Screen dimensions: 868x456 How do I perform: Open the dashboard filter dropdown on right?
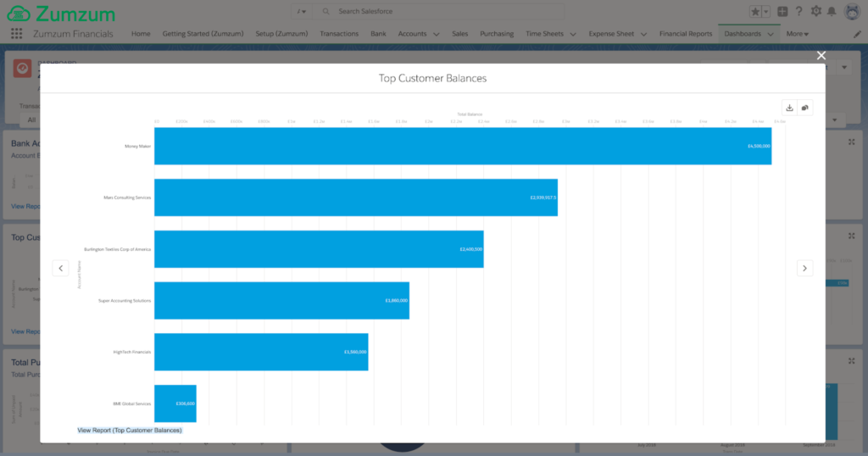(x=835, y=120)
